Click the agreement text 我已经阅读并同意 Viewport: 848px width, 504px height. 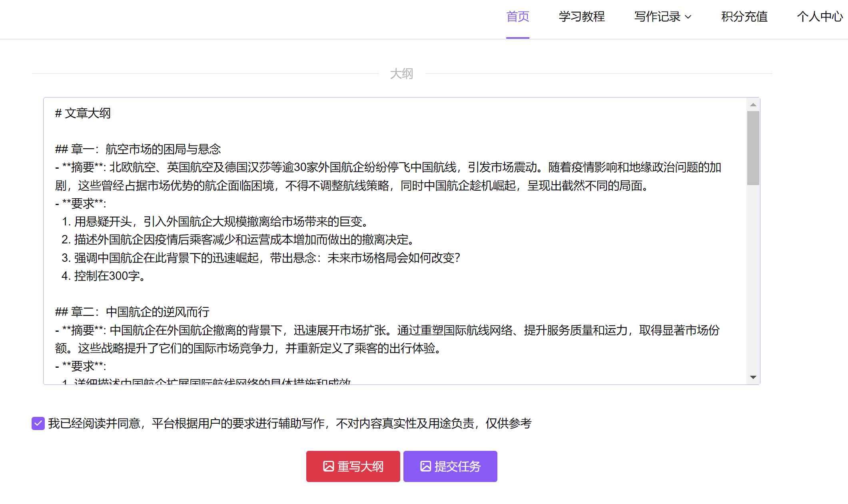coord(94,423)
